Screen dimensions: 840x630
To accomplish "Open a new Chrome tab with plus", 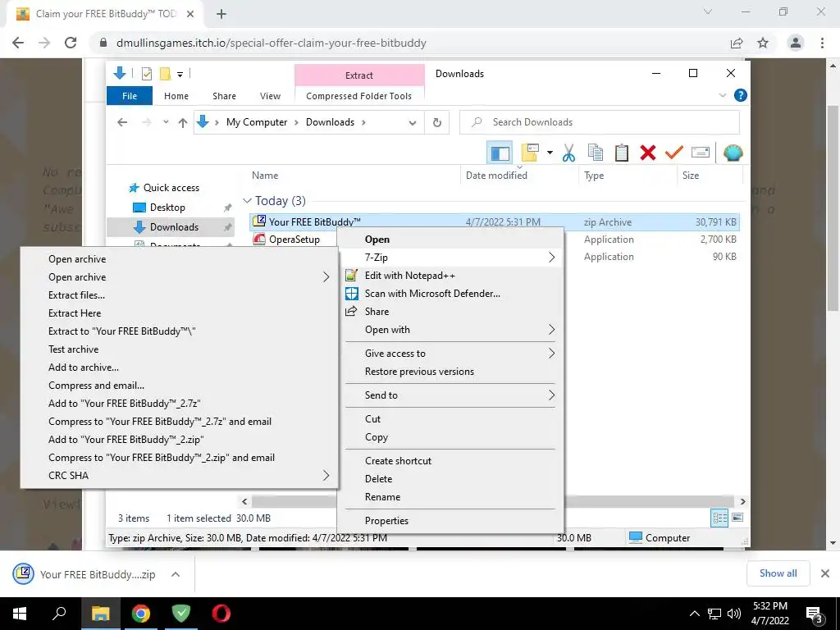I will (x=221, y=15).
